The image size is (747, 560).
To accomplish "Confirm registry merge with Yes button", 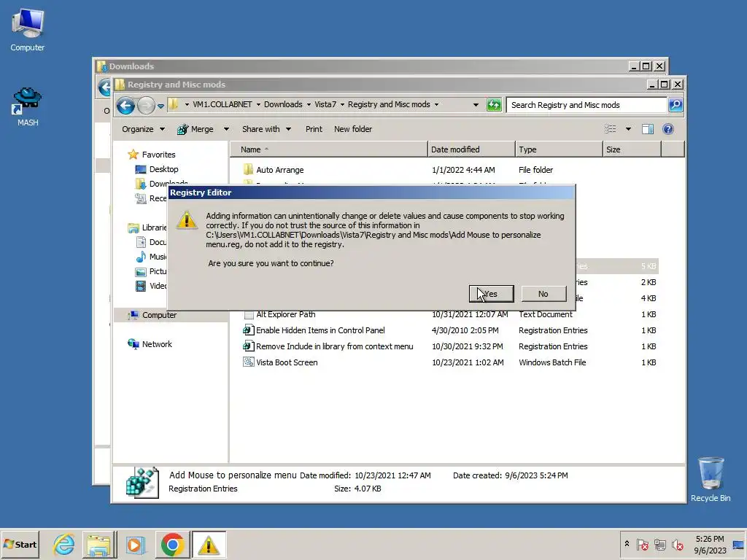I will (x=491, y=294).
